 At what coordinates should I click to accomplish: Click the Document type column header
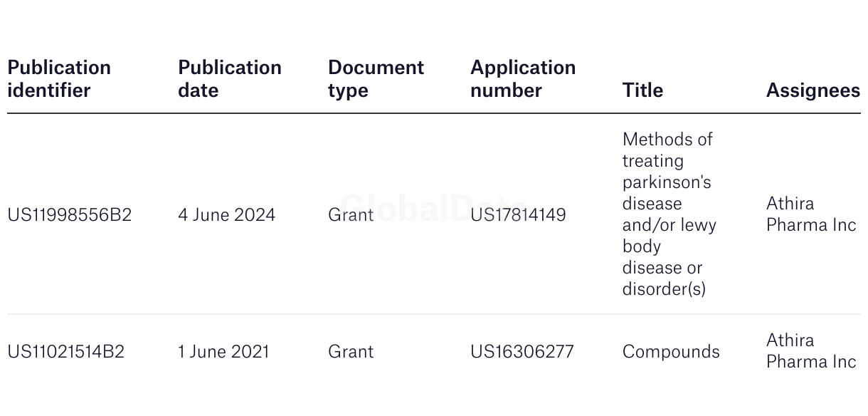pos(376,79)
